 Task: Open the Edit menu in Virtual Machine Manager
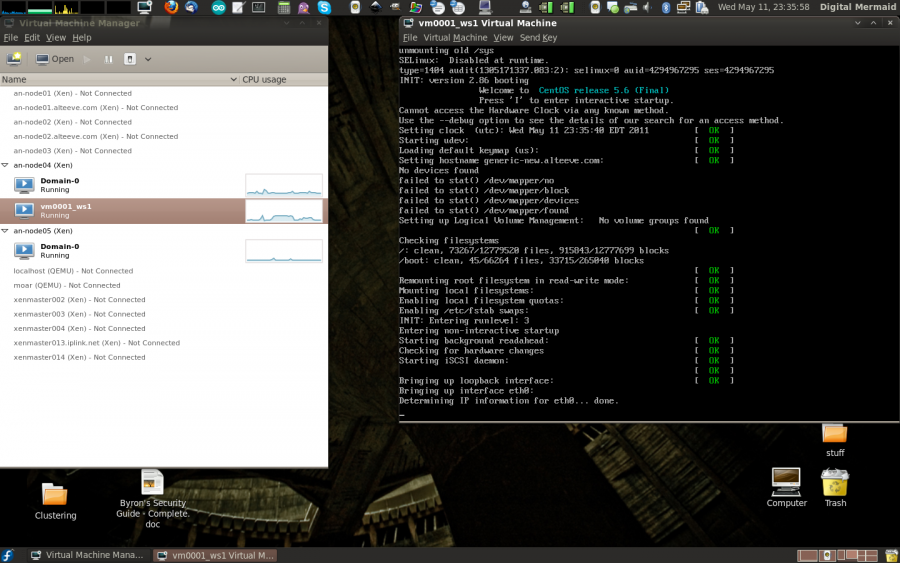(x=32, y=38)
